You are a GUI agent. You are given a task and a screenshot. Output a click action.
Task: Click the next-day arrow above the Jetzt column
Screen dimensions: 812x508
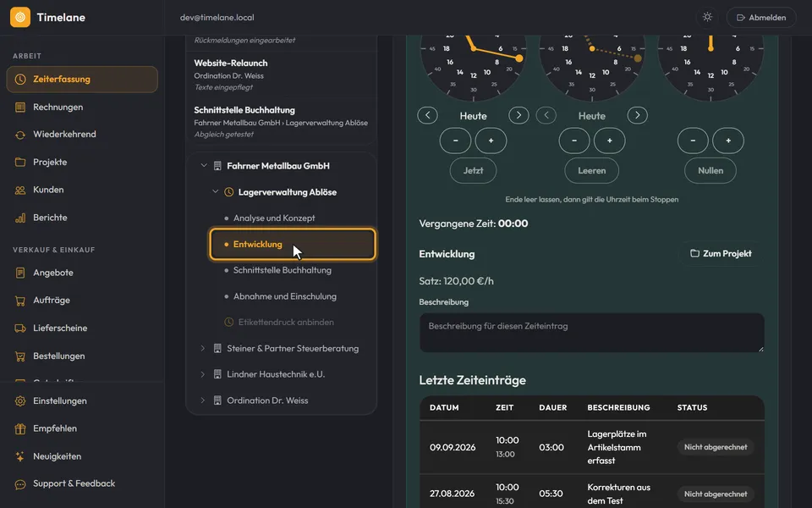coord(518,115)
